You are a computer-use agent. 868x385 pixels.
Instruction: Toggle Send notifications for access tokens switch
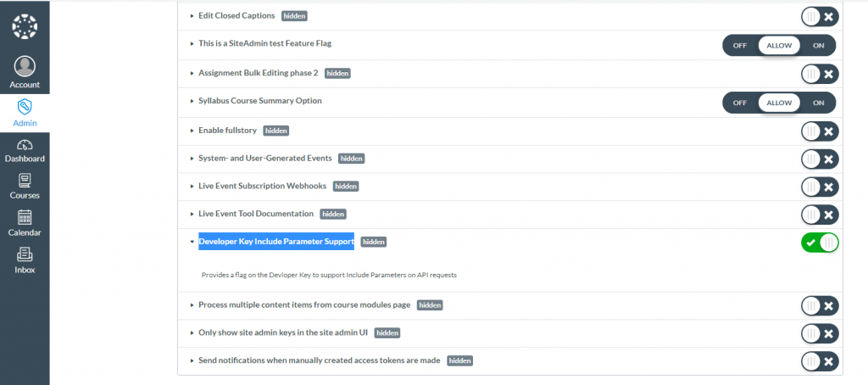820,361
